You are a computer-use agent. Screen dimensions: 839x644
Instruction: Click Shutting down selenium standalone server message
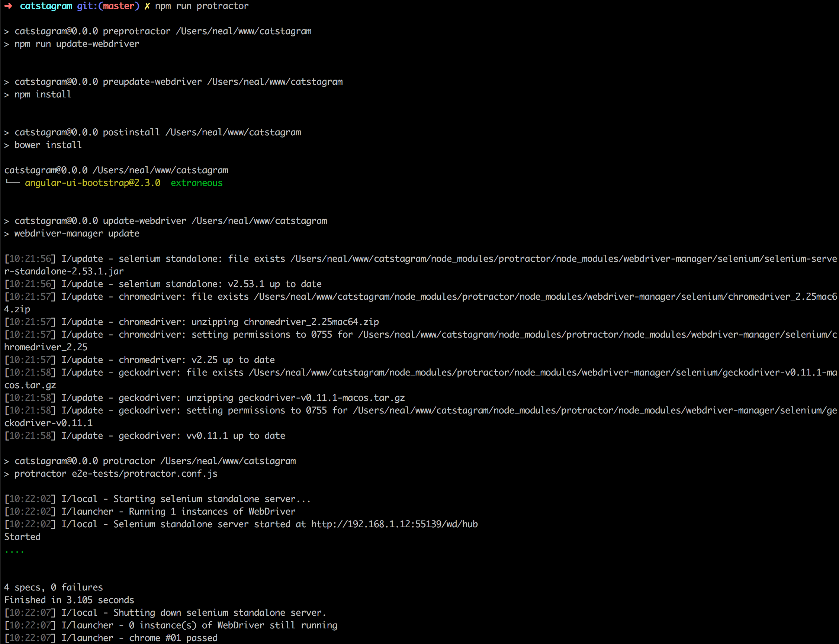219,612
